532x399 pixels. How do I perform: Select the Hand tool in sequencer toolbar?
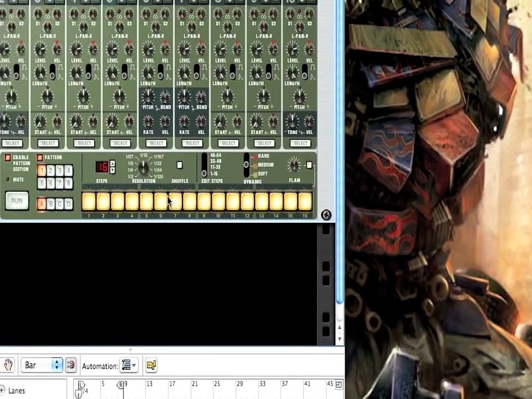(8, 365)
